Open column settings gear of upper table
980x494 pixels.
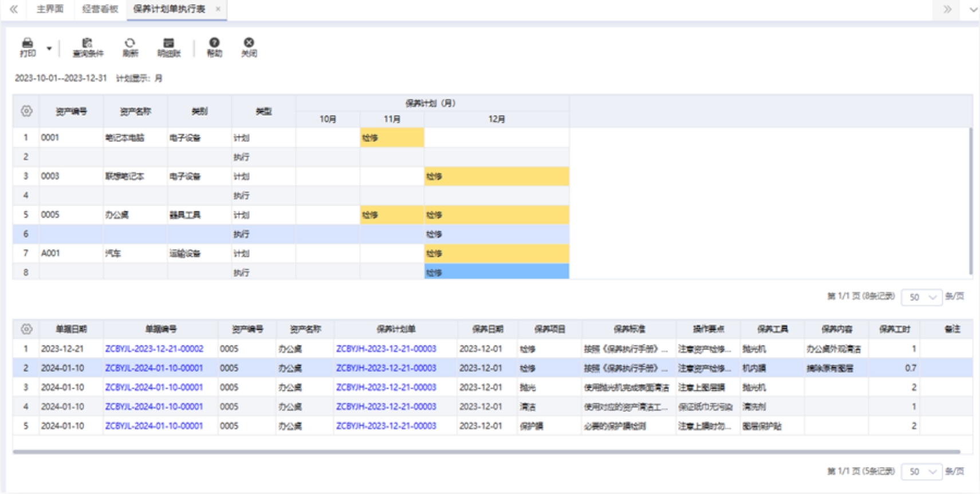point(26,111)
